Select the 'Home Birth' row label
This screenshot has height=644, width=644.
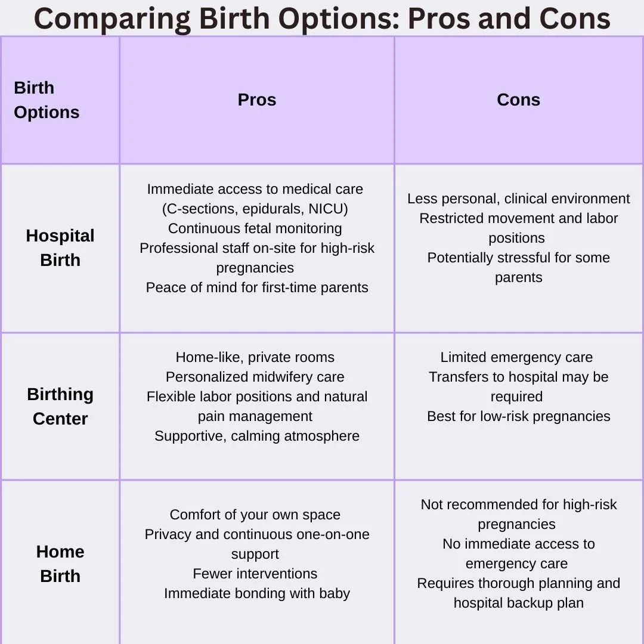tap(60, 563)
